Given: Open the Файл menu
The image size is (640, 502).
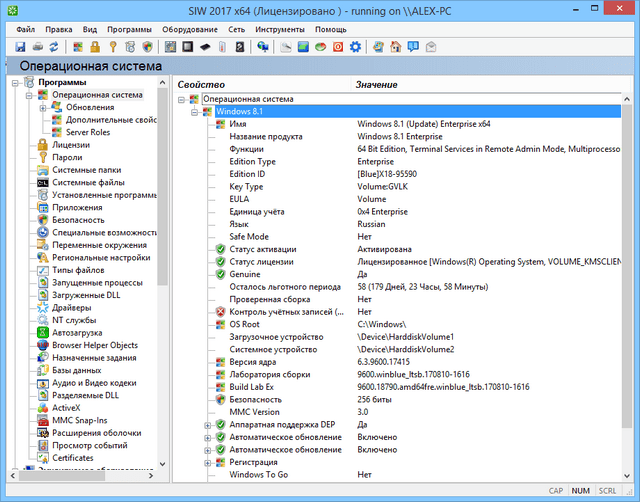Looking at the screenshot, I should (27, 29).
